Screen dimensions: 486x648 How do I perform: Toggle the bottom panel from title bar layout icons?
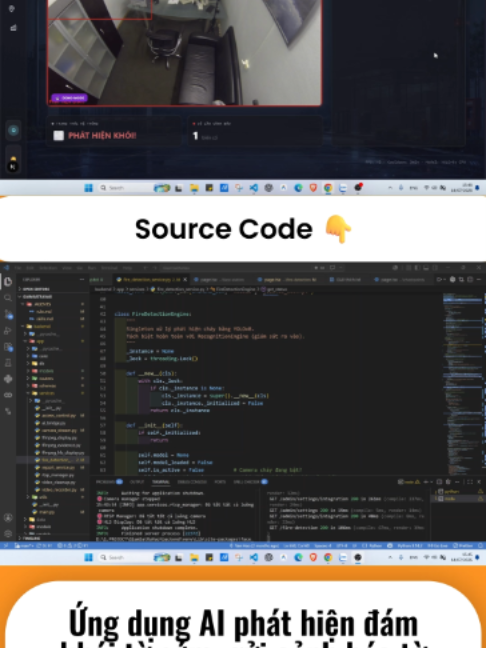426,268
